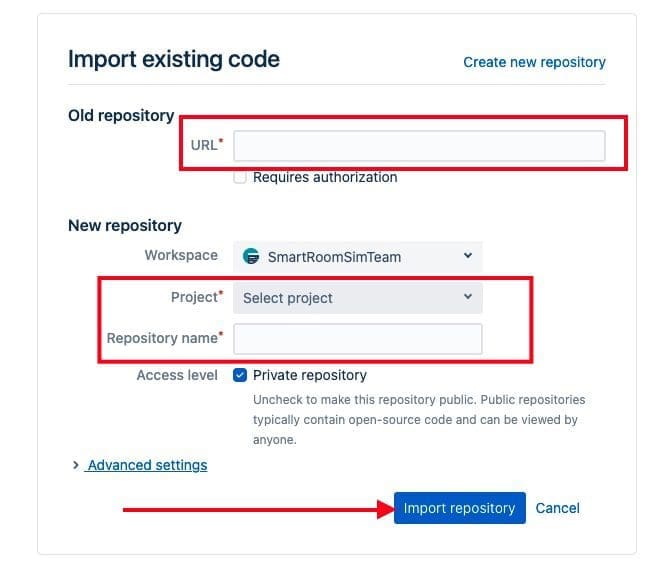Screen dimensions: 661x572
Task: Open the Workspace dropdown showing SmartRoomSimTeam
Action: pyautogui.click(x=357, y=257)
